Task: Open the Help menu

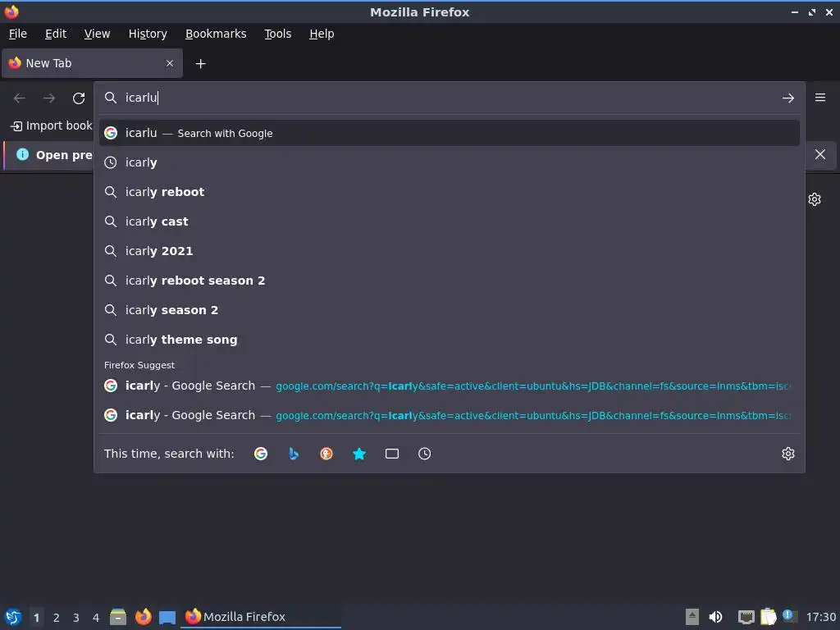Action: [x=322, y=34]
